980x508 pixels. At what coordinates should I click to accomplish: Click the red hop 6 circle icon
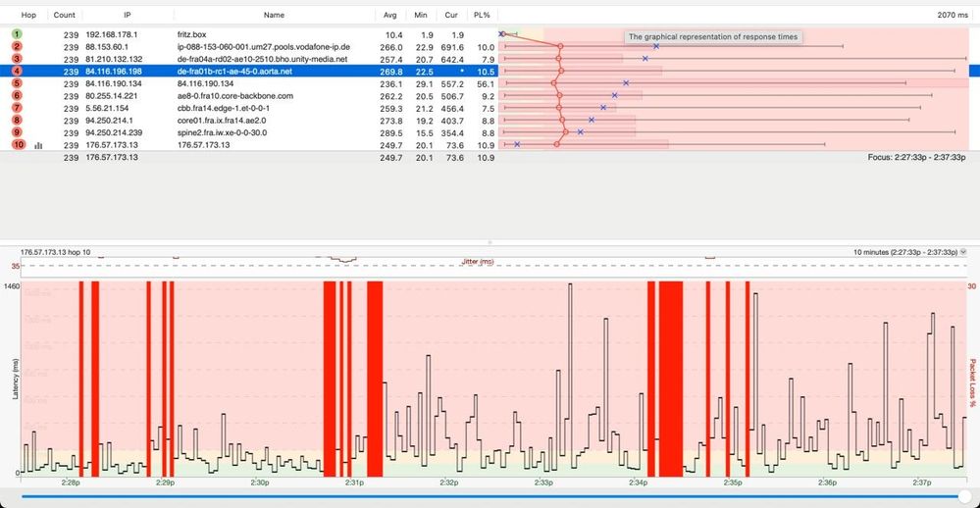tap(17, 95)
